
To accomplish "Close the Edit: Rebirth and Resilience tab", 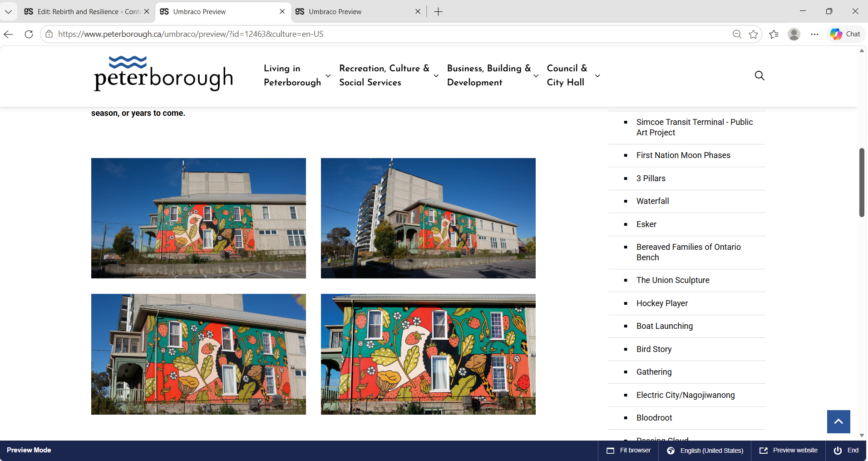I will click(x=147, y=12).
